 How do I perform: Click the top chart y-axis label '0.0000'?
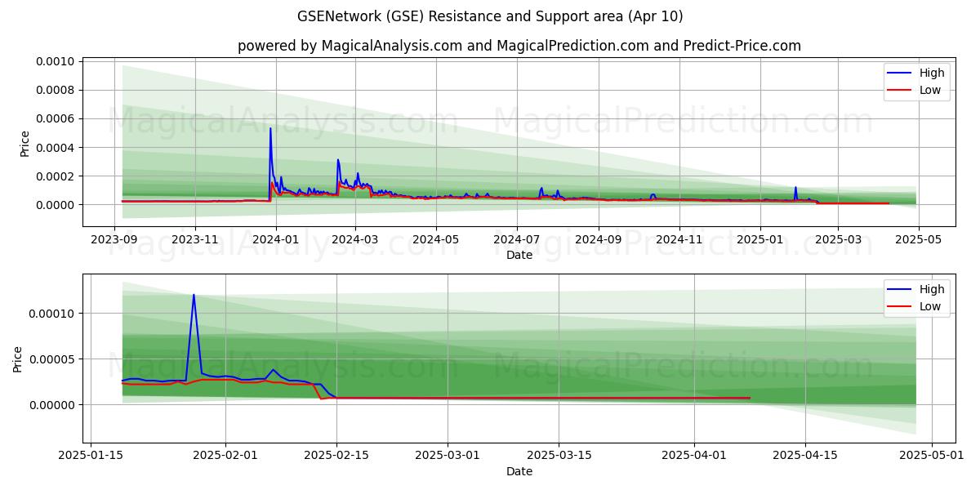56,205
